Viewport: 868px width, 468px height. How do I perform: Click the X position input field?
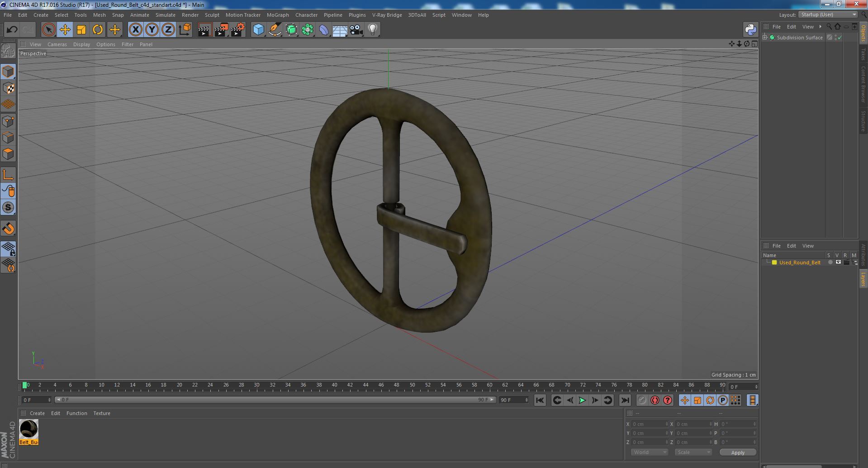650,424
